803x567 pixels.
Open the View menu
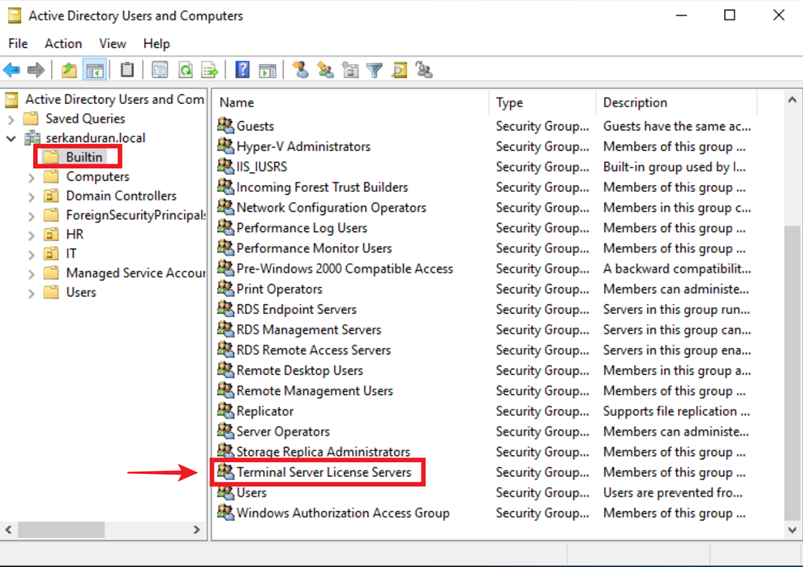click(x=113, y=44)
